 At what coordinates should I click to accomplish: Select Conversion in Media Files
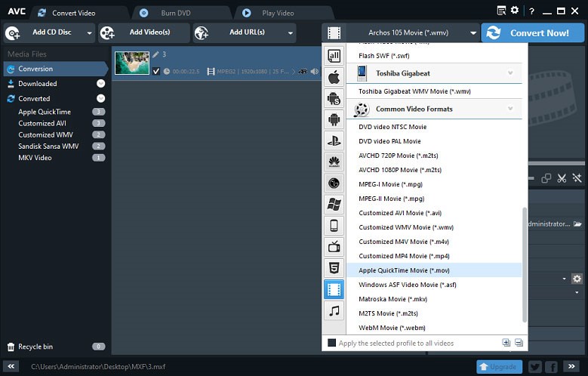(56, 69)
